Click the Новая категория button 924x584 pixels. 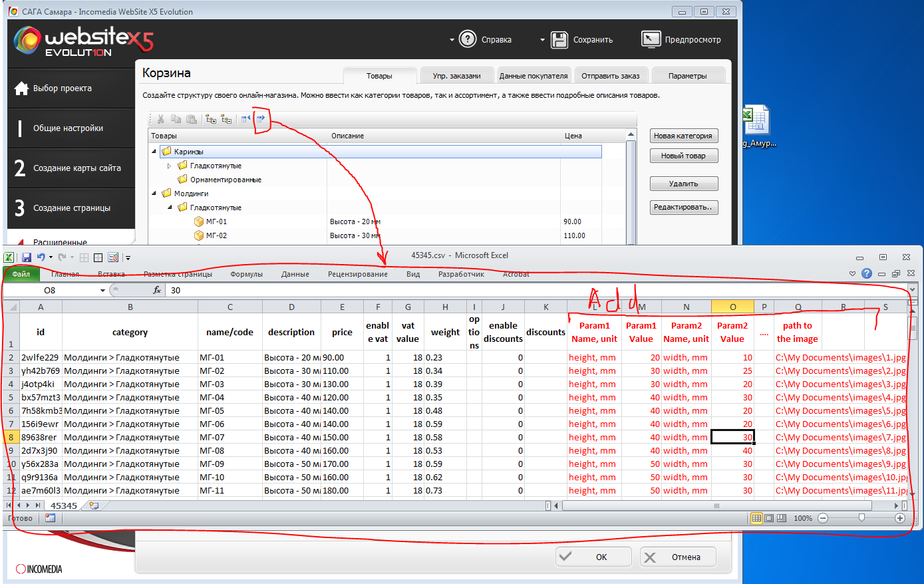tap(684, 136)
